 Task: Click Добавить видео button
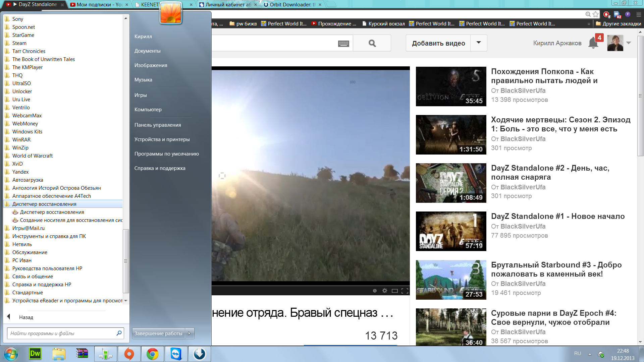click(x=438, y=43)
